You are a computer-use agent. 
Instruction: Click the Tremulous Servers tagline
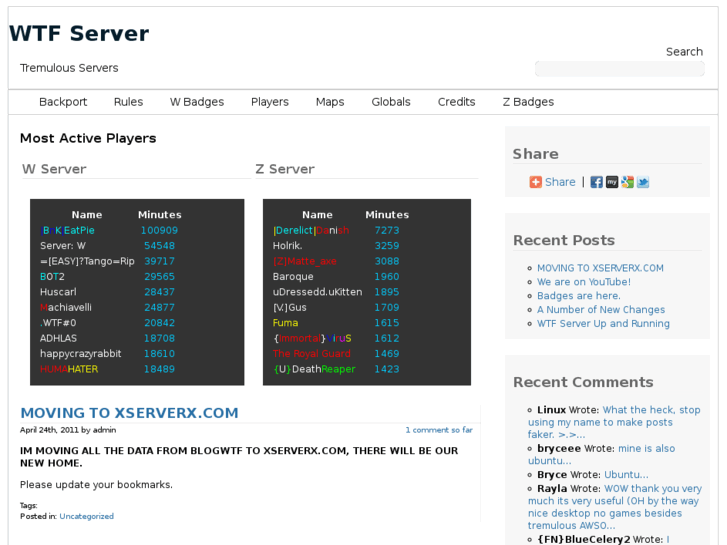[69, 68]
